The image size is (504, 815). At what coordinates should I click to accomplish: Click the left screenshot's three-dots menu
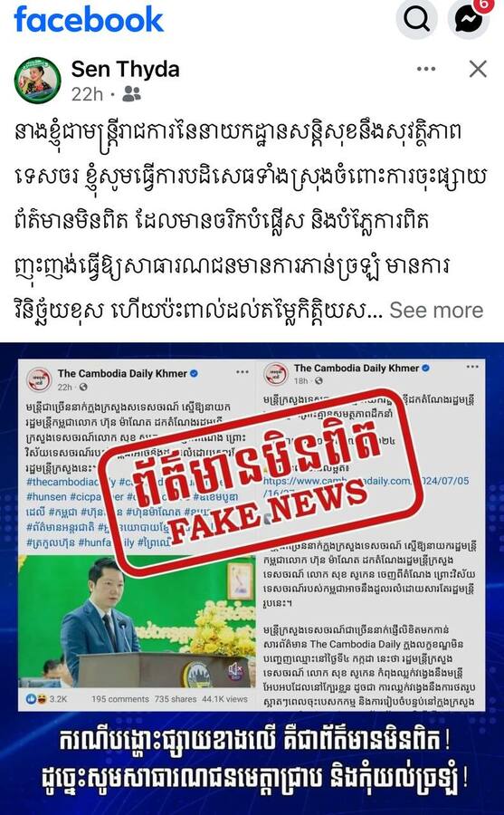242,373
